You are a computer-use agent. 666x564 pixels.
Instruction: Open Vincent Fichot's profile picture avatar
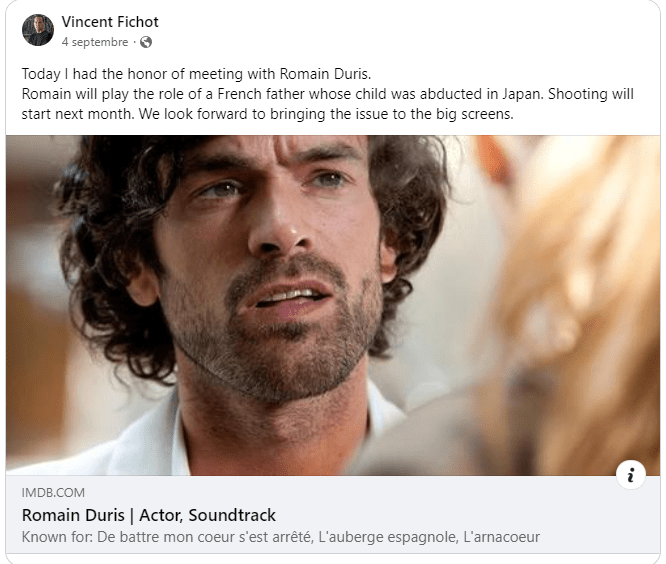38,30
